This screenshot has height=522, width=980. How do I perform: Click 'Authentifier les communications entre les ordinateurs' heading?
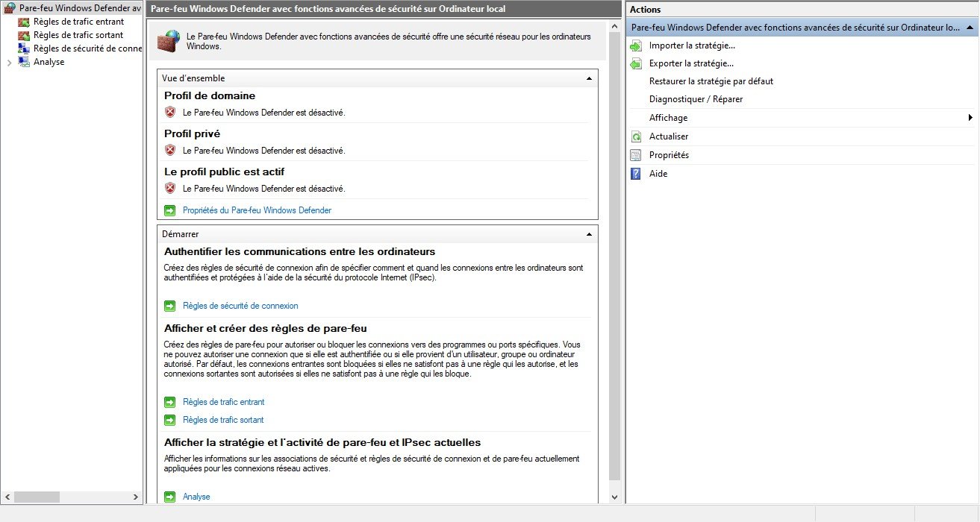(x=299, y=251)
